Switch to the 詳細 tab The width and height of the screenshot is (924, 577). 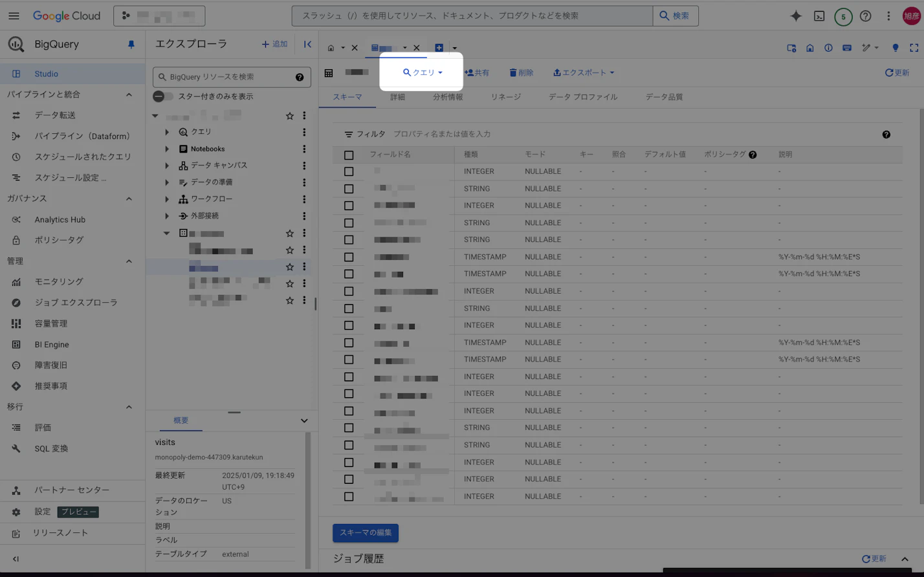click(397, 97)
